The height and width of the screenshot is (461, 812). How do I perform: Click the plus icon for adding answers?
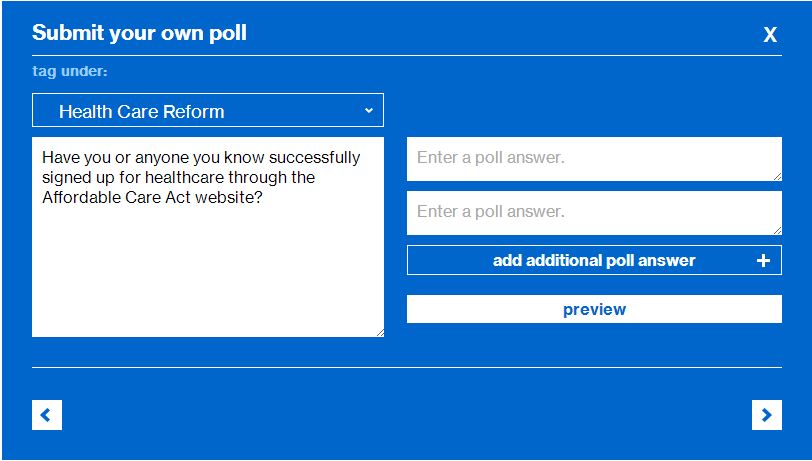(763, 261)
